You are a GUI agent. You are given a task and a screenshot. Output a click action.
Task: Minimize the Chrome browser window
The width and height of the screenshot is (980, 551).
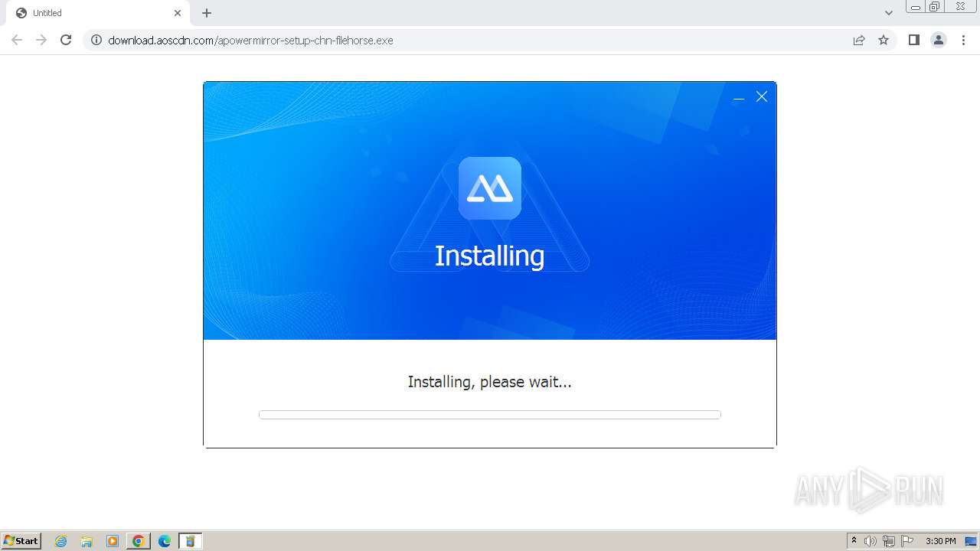915,7
